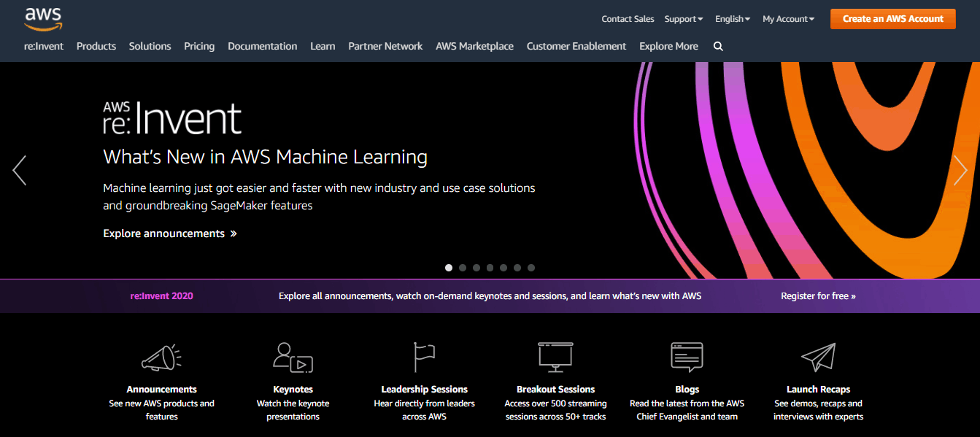Click text 'See new AWS products and features'
Image resolution: width=980 pixels, height=437 pixels.
[x=162, y=410]
